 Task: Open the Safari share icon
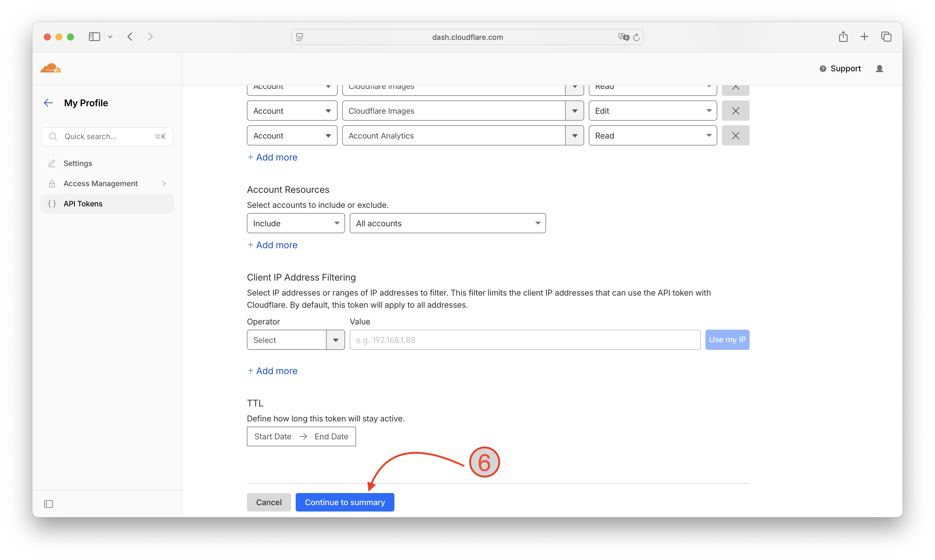click(843, 36)
